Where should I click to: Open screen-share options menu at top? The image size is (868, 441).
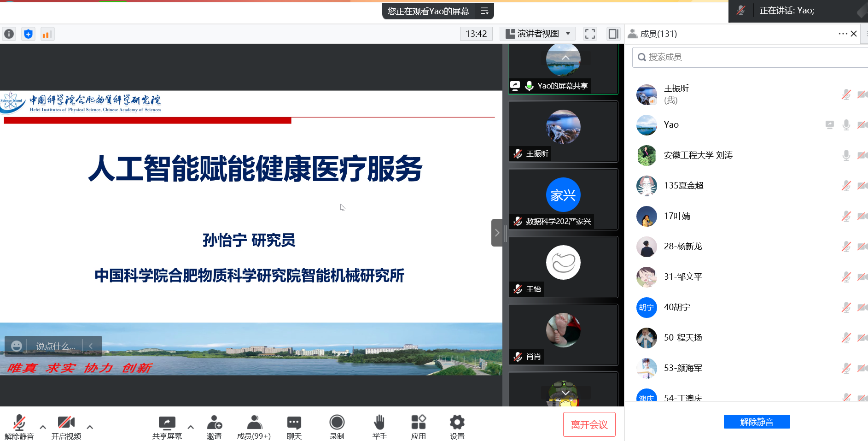tap(484, 11)
